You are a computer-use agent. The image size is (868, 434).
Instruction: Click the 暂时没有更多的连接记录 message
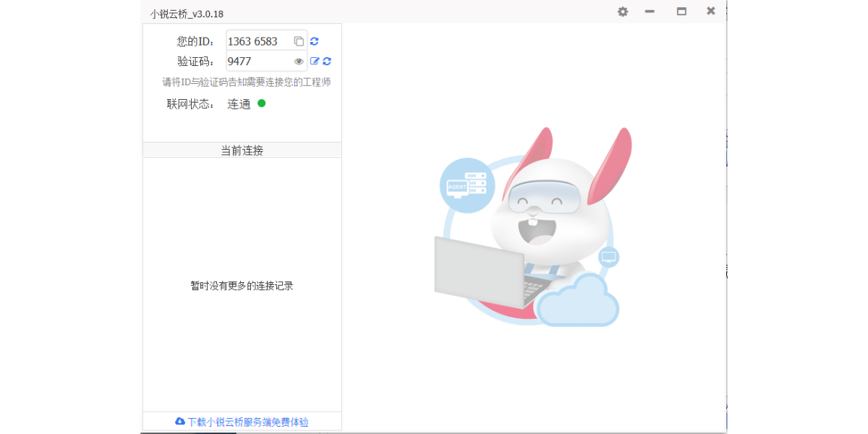click(x=242, y=285)
